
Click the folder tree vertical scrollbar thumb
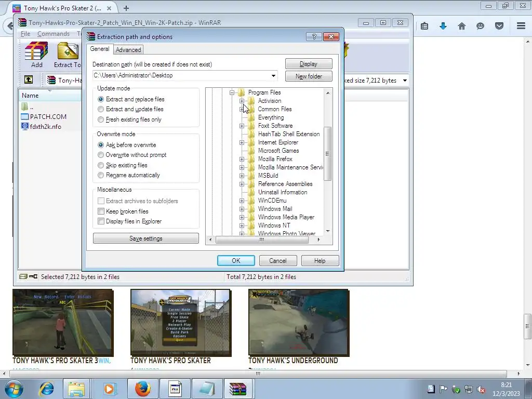327,154
